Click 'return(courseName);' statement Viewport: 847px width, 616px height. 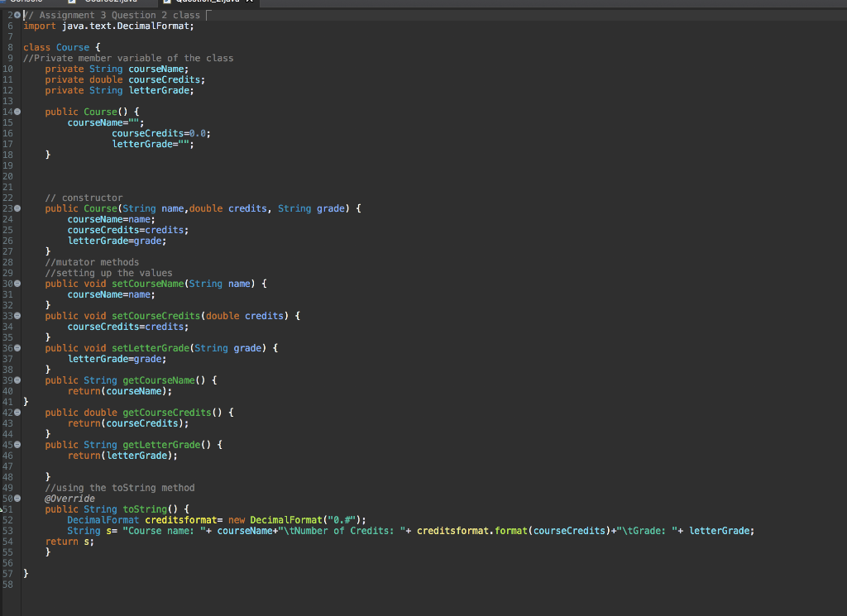coord(120,391)
